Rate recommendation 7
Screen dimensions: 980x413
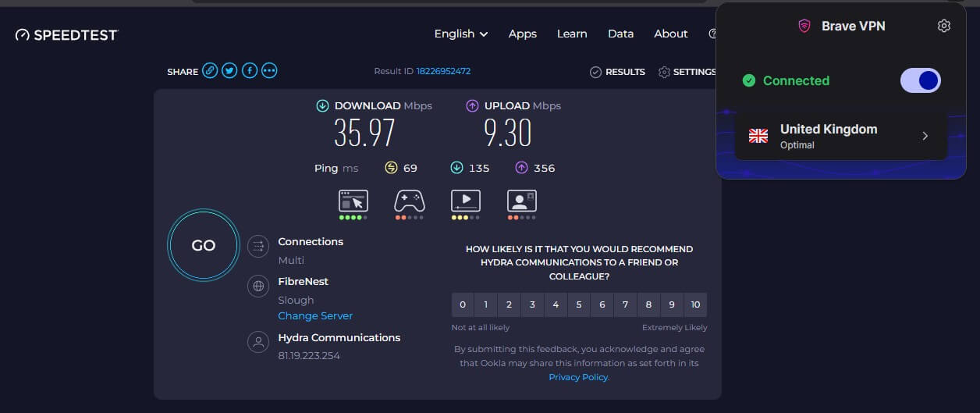pyautogui.click(x=625, y=304)
